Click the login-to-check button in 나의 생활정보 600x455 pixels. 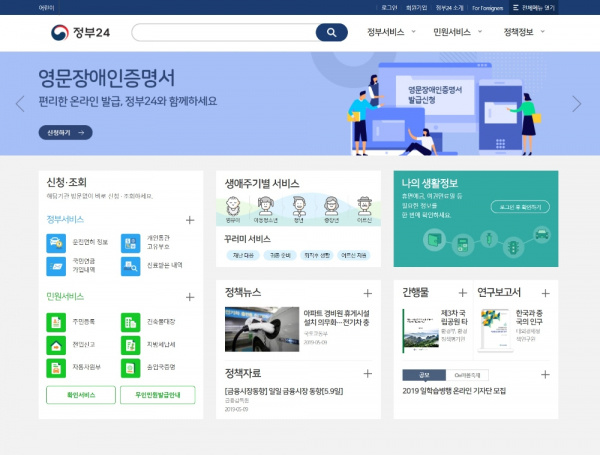coord(520,207)
